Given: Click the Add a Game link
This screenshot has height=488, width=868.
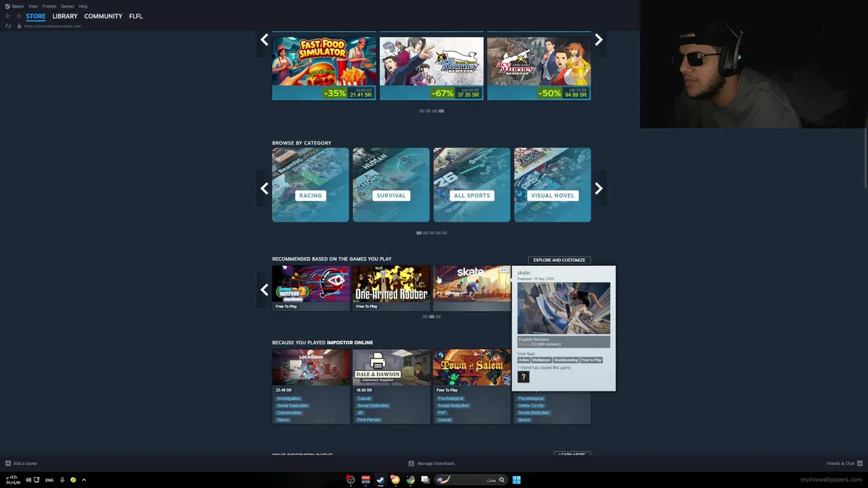Looking at the screenshot, I should (25, 464).
